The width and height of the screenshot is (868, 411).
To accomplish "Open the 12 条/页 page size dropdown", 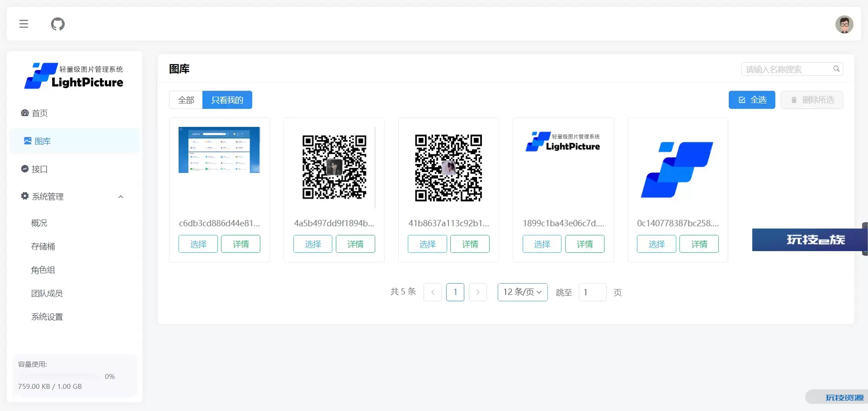I will 523,292.
